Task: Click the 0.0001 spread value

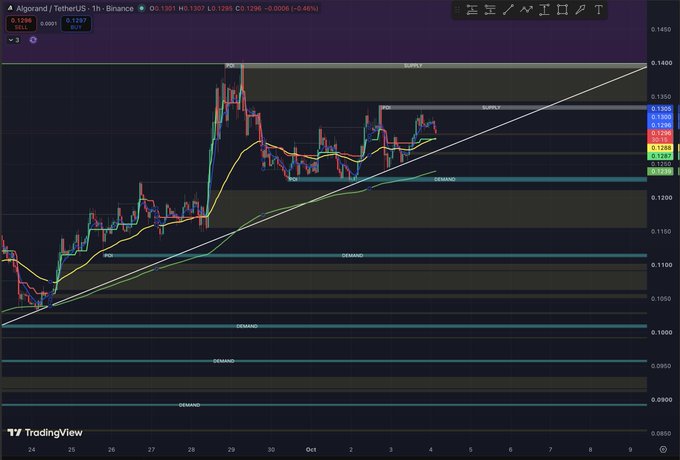Action: (x=49, y=23)
